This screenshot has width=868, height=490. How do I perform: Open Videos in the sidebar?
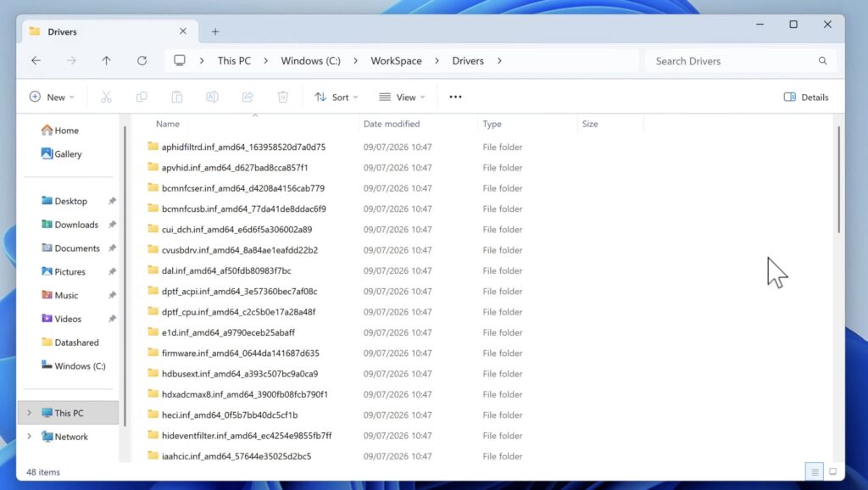click(61, 319)
